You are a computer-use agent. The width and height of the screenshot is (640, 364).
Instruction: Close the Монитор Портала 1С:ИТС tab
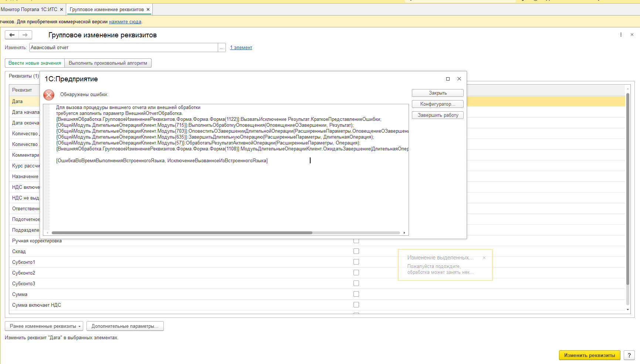click(62, 10)
